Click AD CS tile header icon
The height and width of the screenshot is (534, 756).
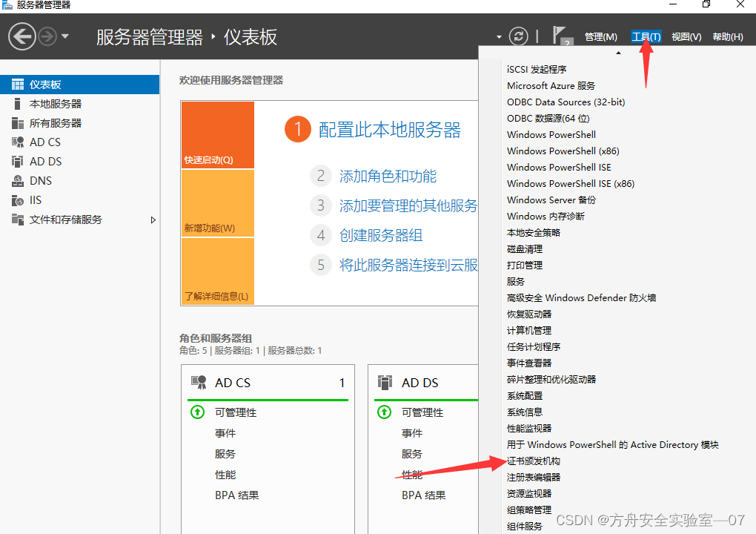click(199, 383)
